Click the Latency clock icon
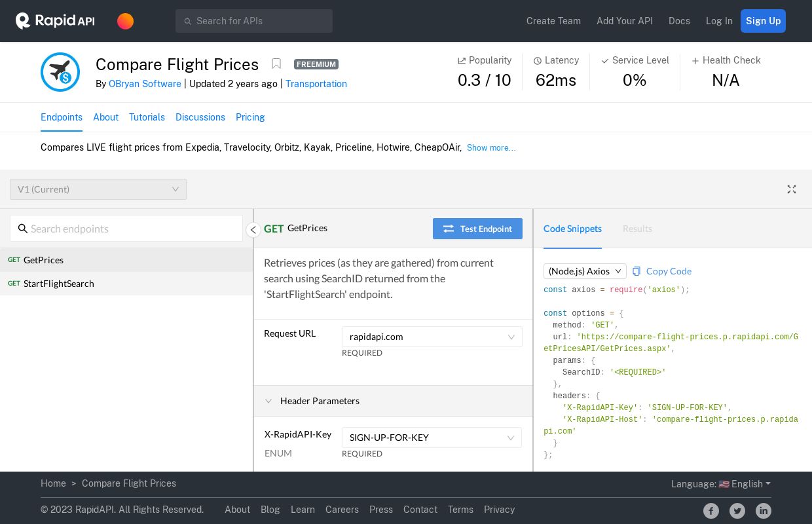 pos(538,61)
